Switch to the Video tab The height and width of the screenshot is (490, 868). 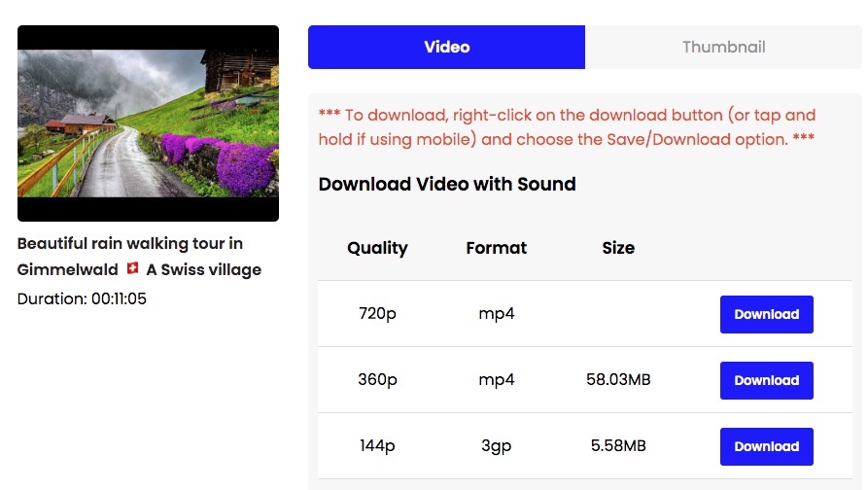[446, 47]
